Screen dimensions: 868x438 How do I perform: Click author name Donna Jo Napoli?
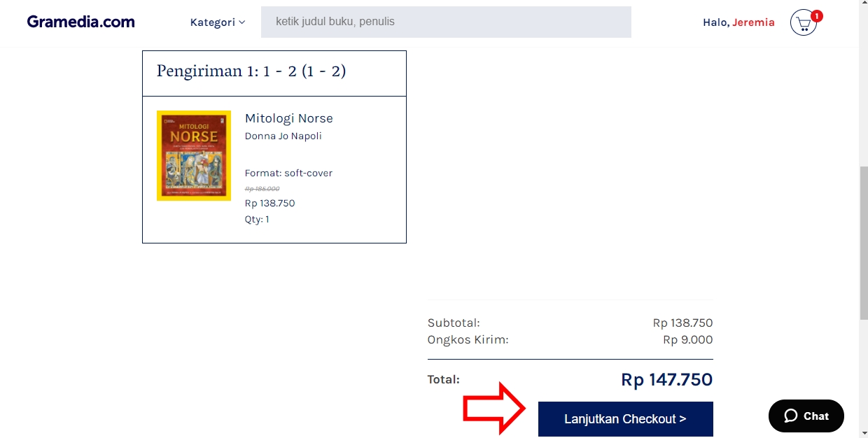283,136
